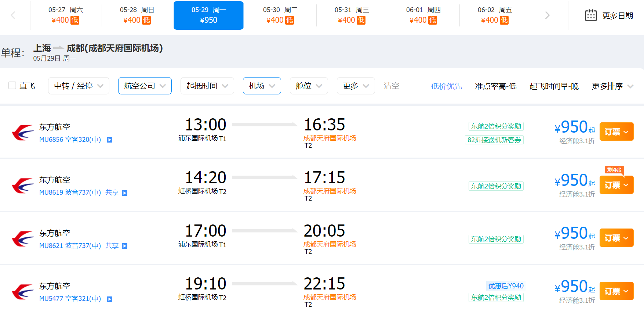Screen dimensions: 644x313
Task: Clear filters using the 清空 link
Action: click(x=391, y=86)
